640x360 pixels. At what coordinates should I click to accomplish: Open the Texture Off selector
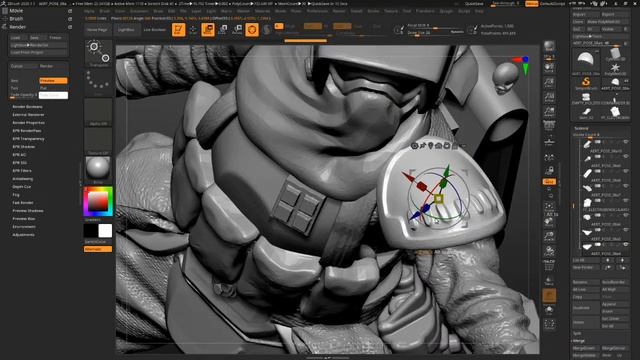point(98,141)
